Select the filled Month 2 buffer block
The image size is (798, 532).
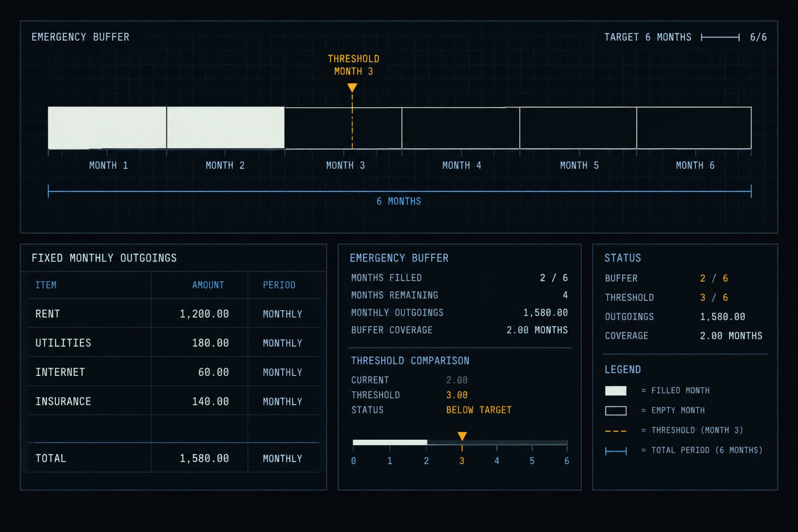pos(225,128)
